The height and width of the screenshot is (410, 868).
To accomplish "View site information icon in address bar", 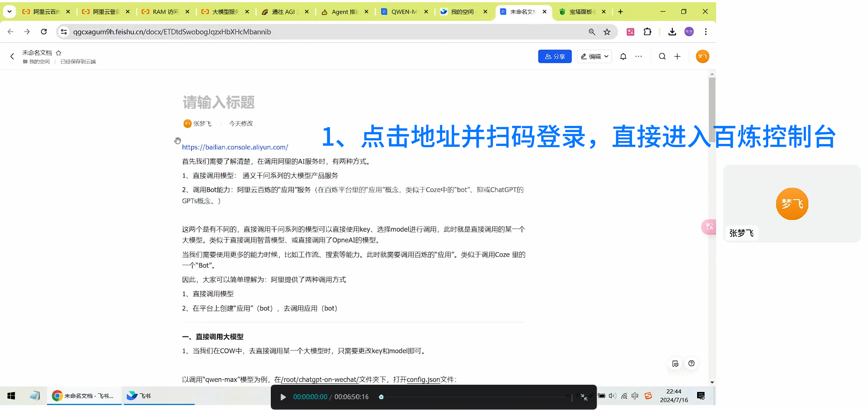I will (64, 32).
